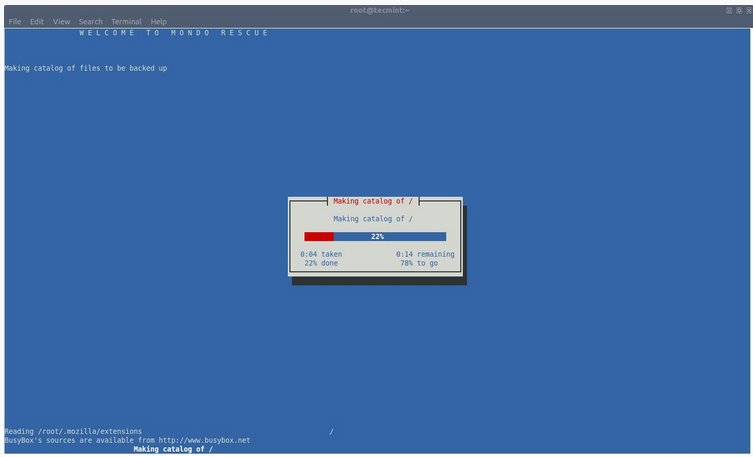The width and height of the screenshot is (753, 457).
Task: Open the Terminal menu
Action: 126,21
